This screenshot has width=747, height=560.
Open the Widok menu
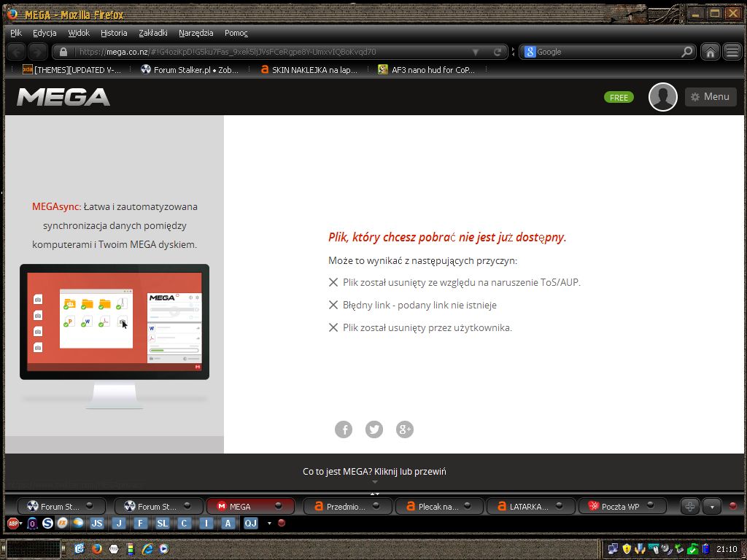[x=79, y=33]
